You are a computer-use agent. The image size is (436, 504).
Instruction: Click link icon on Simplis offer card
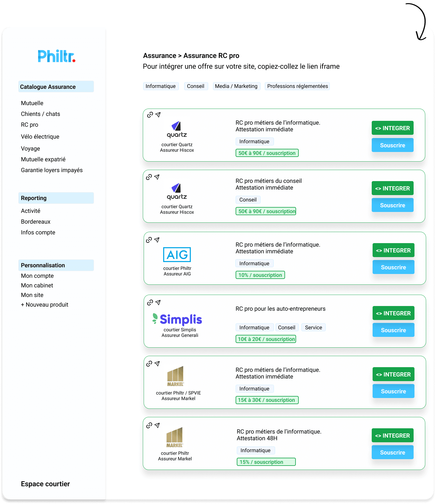pyautogui.click(x=150, y=303)
